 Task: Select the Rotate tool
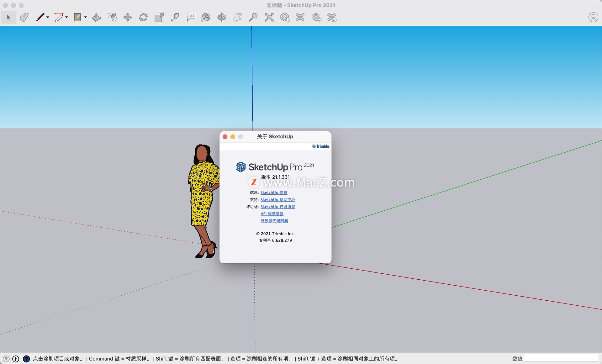143,17
